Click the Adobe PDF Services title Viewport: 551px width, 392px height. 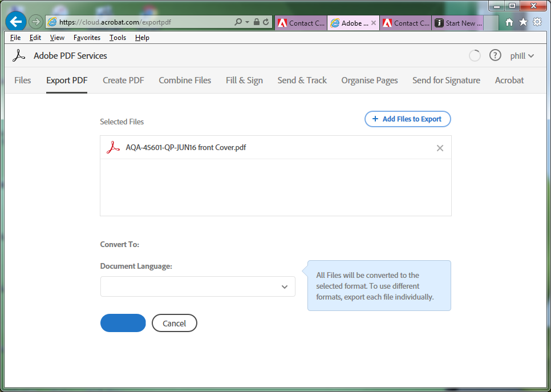[70, 55]
